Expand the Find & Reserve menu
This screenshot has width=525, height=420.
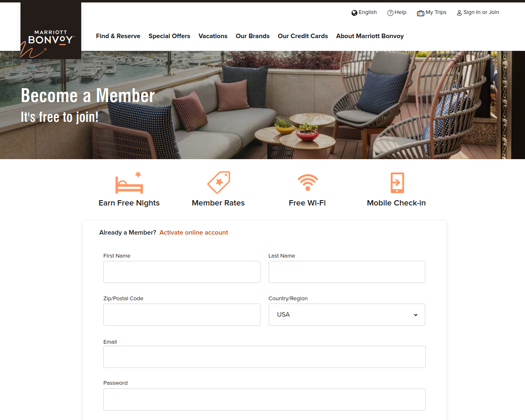pos(118,36)
